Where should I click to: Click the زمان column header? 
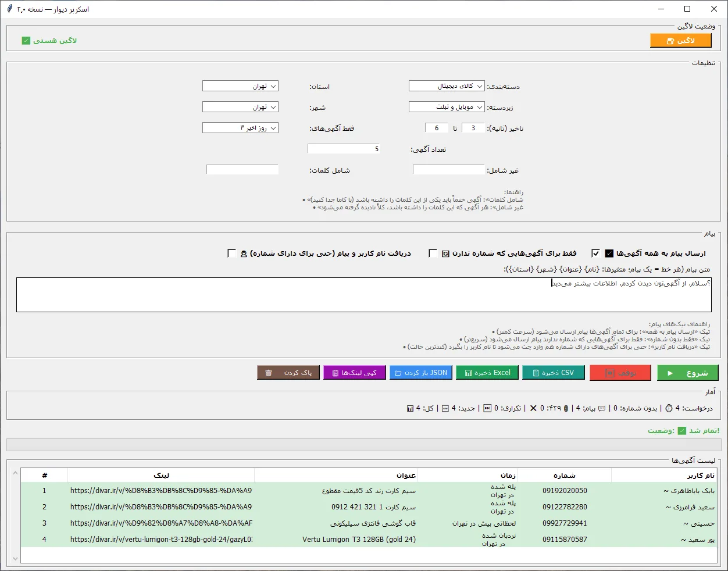pos(468,476)
